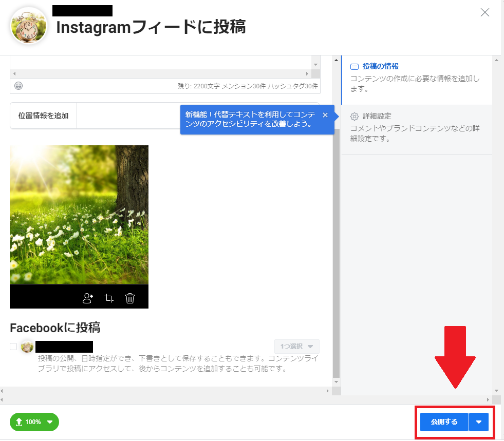Switch to the 詳細設定 tab
The height and width of the screenshot is (441, 504).
pos(417,130)
